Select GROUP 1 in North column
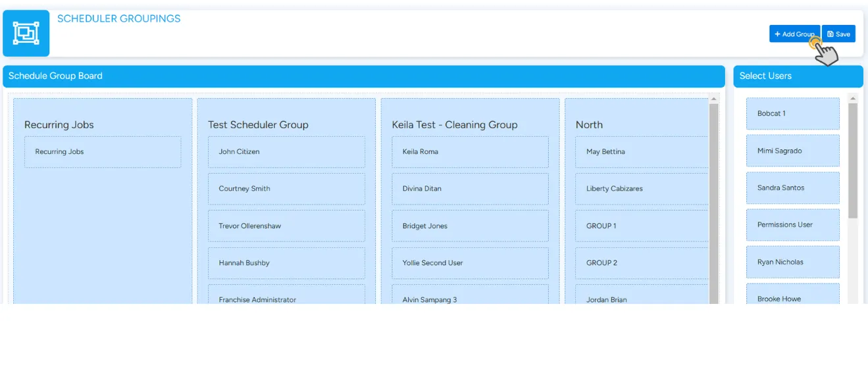 [642, 226]
